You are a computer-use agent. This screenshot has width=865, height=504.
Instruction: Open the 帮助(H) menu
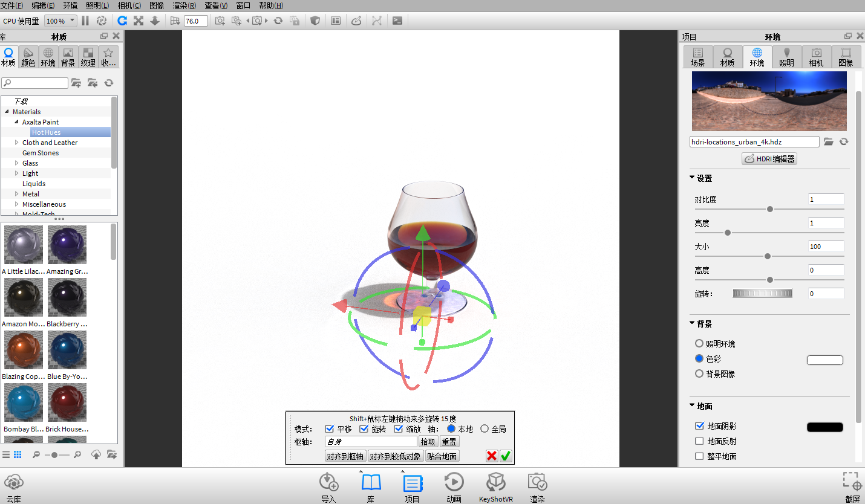(x=271, y=5)
